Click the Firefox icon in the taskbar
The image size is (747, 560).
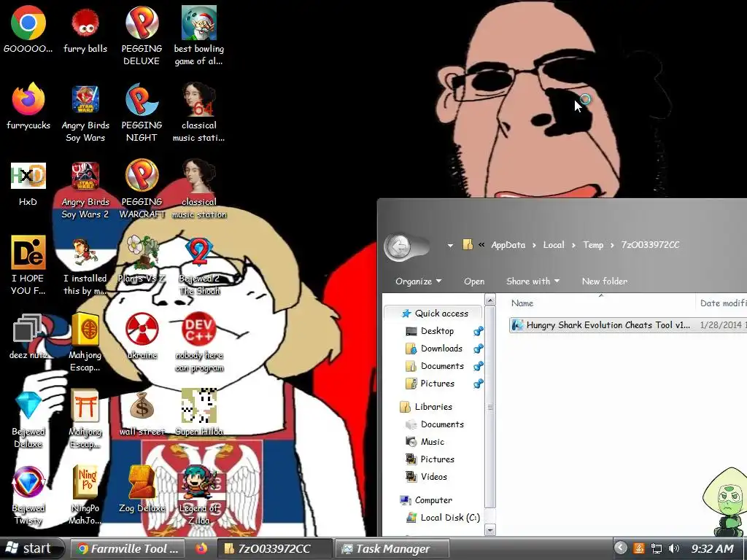(201, 548)
